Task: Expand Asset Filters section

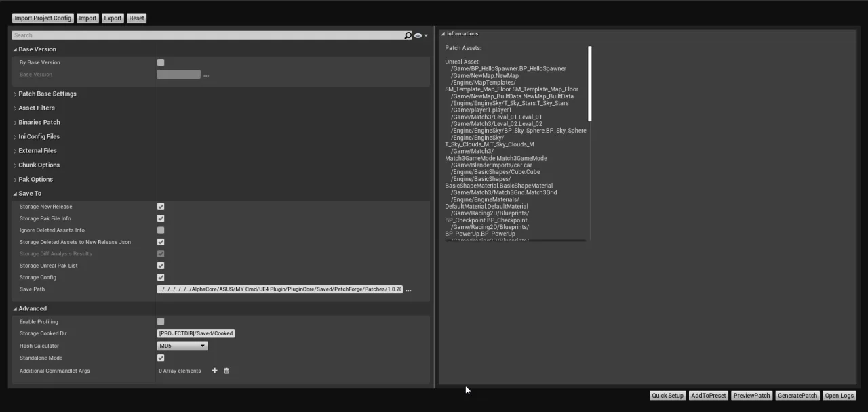Action: tap(15, 108)
